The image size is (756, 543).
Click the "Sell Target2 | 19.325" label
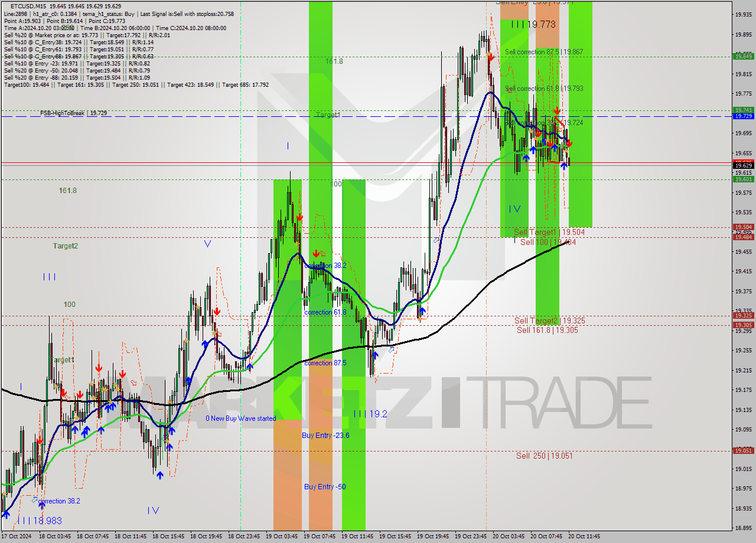(550, 320)
